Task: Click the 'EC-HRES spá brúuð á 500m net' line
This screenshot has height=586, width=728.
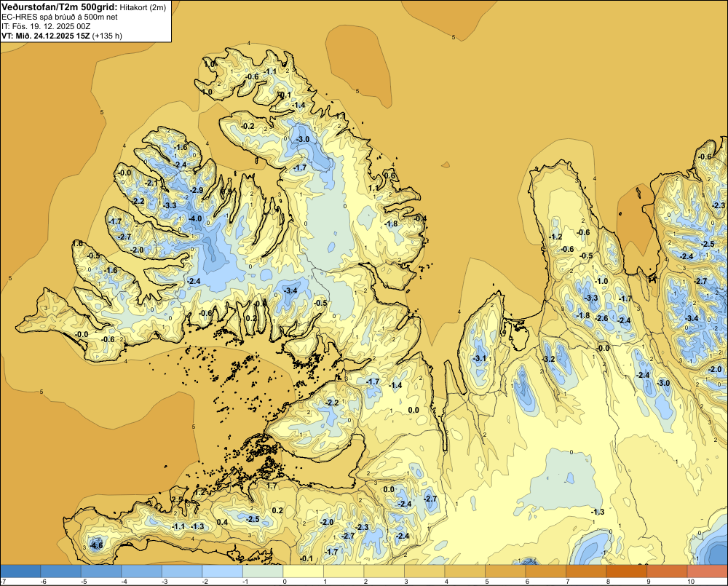Action: click(x=60, y=17)
